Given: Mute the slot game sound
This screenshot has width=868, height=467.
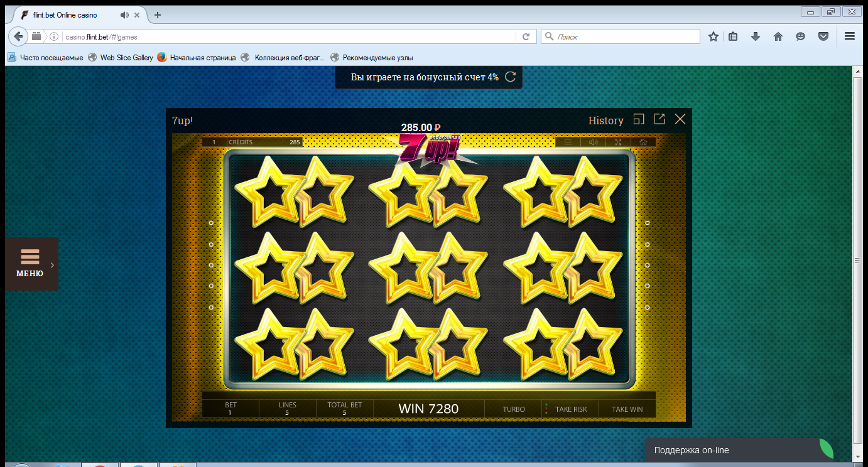Looking at the screenshot, I should click(593, 142).
